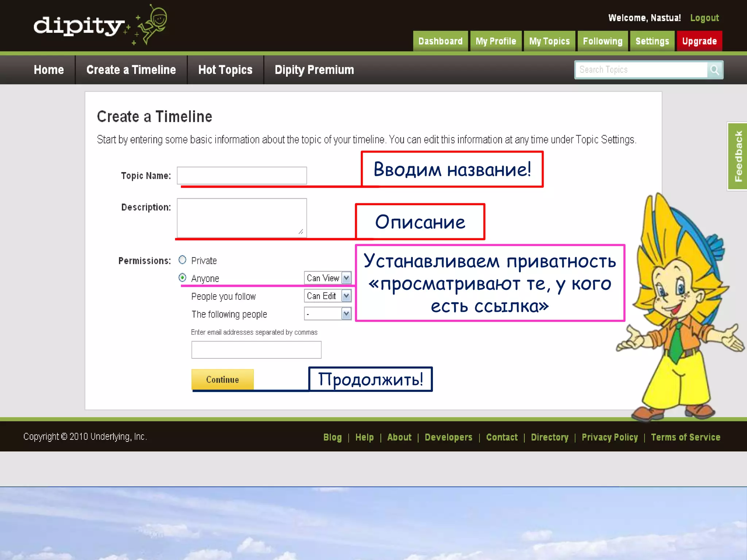Open Create a Timeline menu item
Image resolution: width=747 pixels, height=560 pixels.
(x=131, y=70)
